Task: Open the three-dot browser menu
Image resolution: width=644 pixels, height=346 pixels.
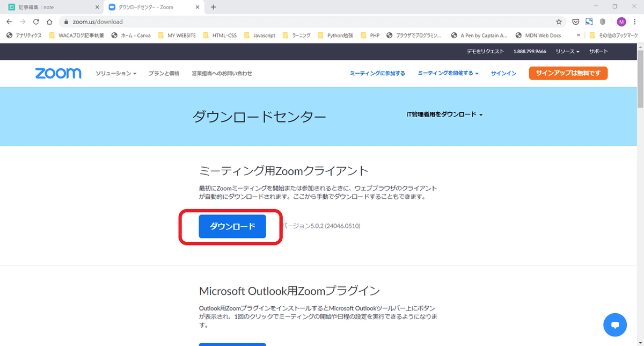Action: tap(636, 21)
